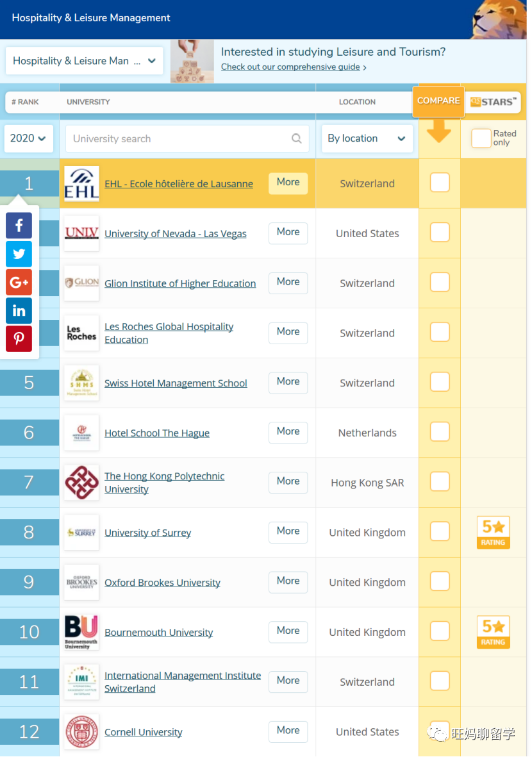Tick compare box for Oxford Brookes University

tap(440, 581)
